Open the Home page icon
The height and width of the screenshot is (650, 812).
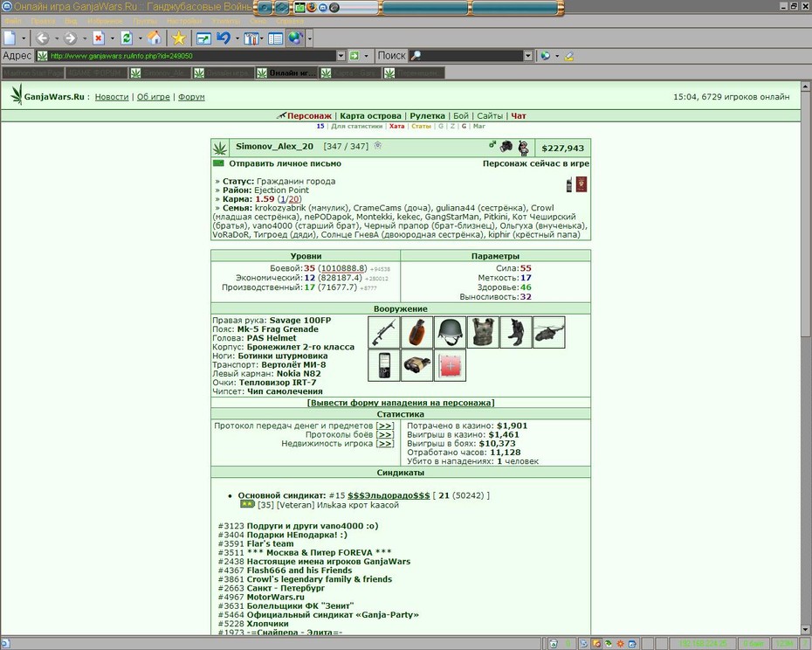[x=155, y=38]
